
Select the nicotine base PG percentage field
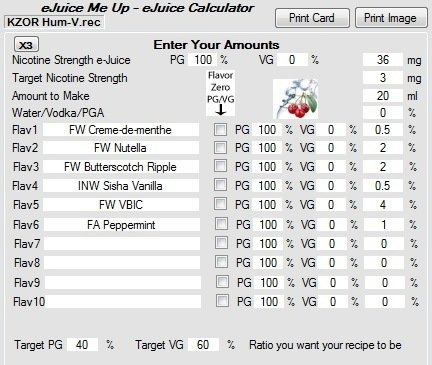coord(203,60)
